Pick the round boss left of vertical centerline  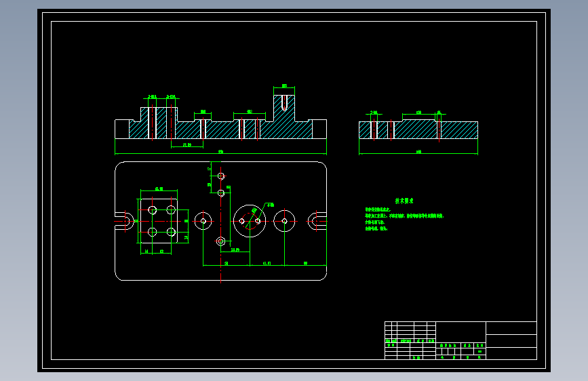pyautogui.click(x=203, y=221)
